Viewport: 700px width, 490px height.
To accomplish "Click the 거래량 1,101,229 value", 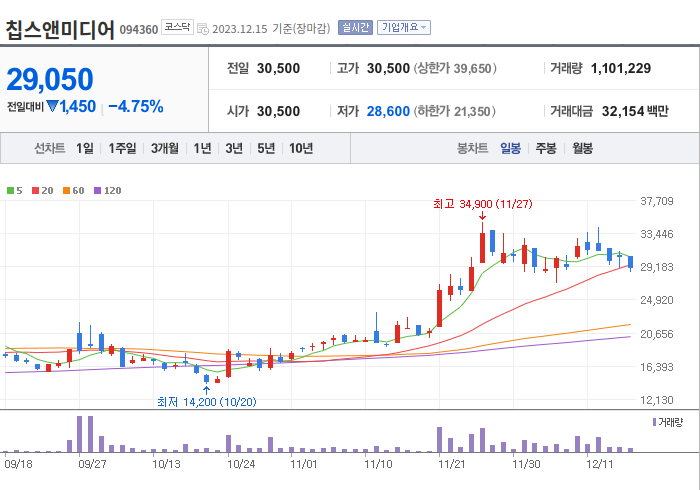I will pos(621,68).
